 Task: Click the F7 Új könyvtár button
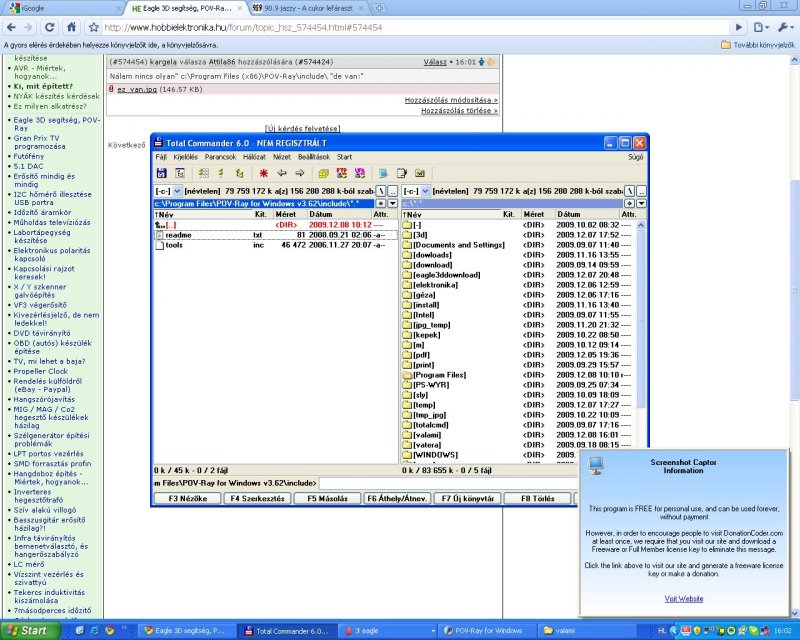tap(467, 498)
